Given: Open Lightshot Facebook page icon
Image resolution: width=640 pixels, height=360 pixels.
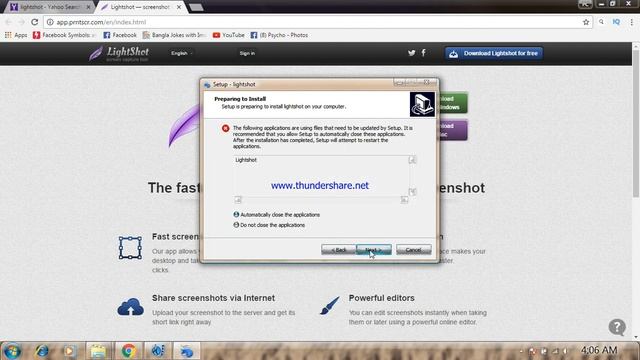Looking at the screenshot, I should coord(423,53).
